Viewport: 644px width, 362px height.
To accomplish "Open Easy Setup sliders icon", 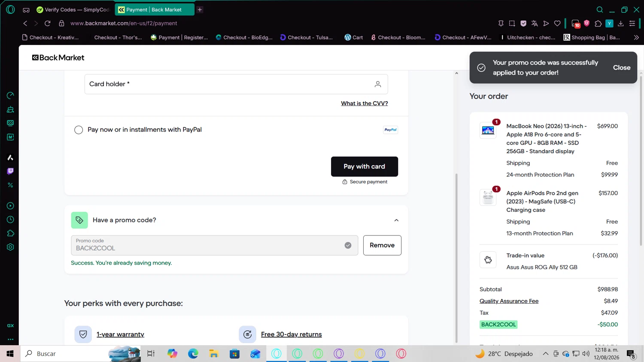I will coord(632,23).
